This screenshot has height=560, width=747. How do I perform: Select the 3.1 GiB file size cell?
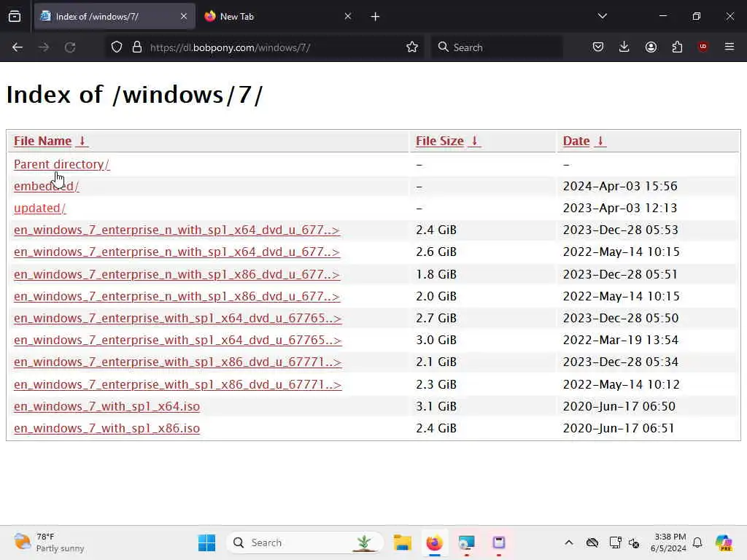(436, 406)
